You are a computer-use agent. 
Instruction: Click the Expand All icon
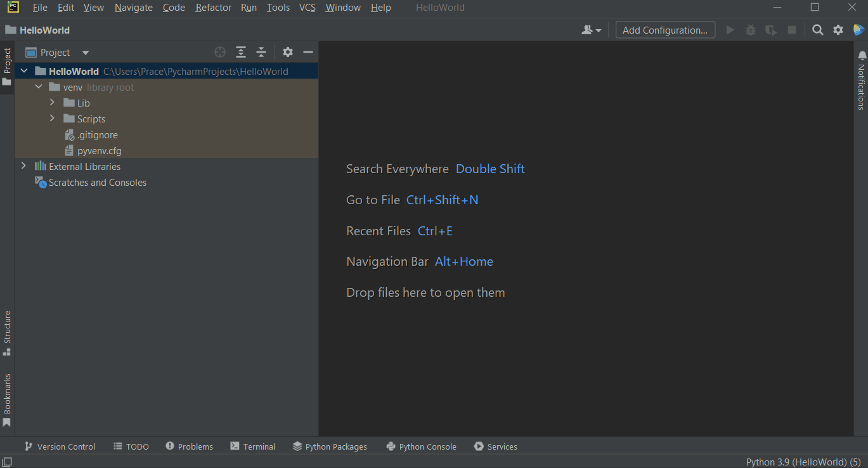click(x=240, y=52)
